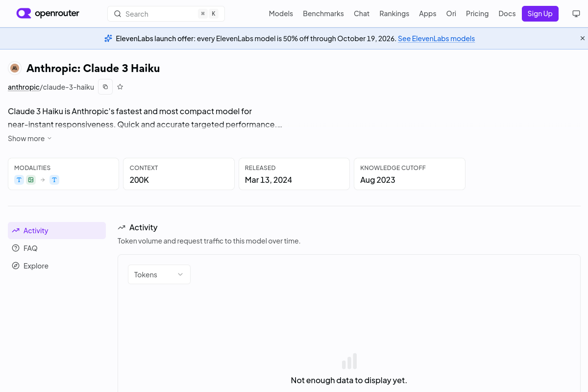Viewport: 588px width, 392px height.
Task: Expand description with Show more
Action: point(30,139)
